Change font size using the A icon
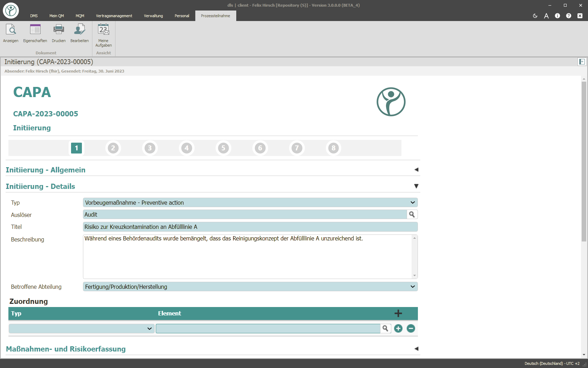588x368 pixels. (x=546, y=16)
